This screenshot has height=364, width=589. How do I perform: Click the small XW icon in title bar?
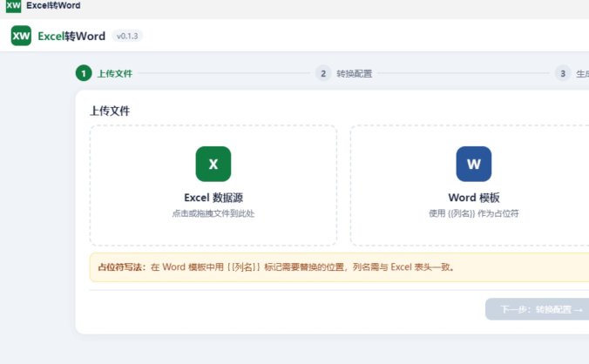tap(14, 5)
